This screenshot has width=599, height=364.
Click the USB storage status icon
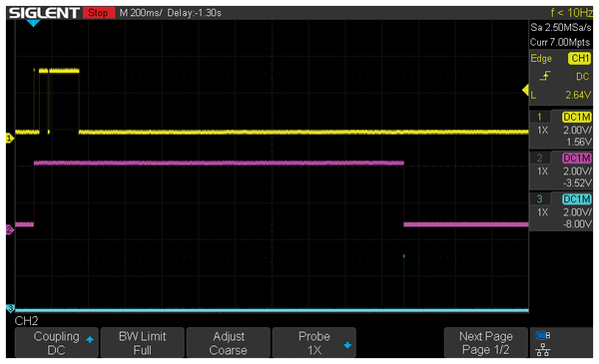pyautogui.click(x=543, y=335)
